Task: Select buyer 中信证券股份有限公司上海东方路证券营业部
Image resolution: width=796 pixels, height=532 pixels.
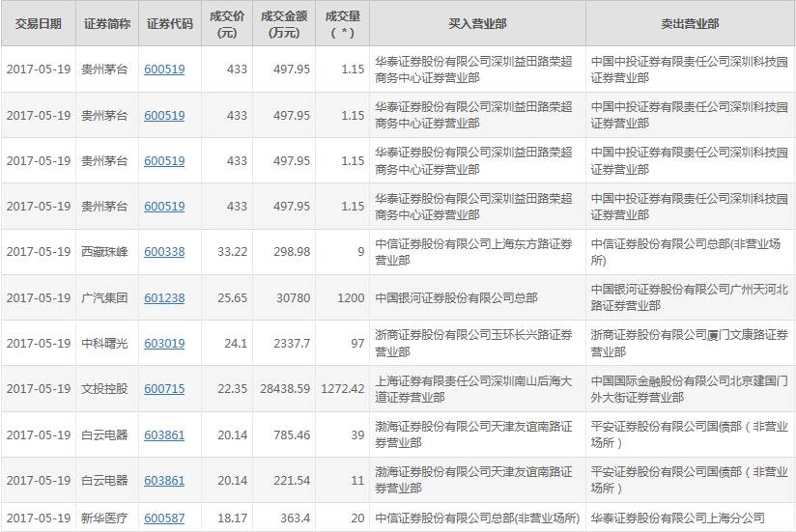Action: pyautogui.click(x=473, y=252)
